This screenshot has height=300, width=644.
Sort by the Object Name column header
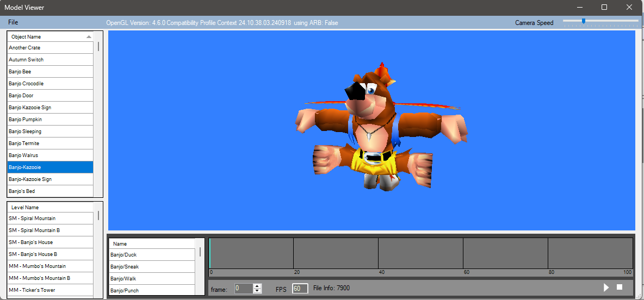[50, 36]
